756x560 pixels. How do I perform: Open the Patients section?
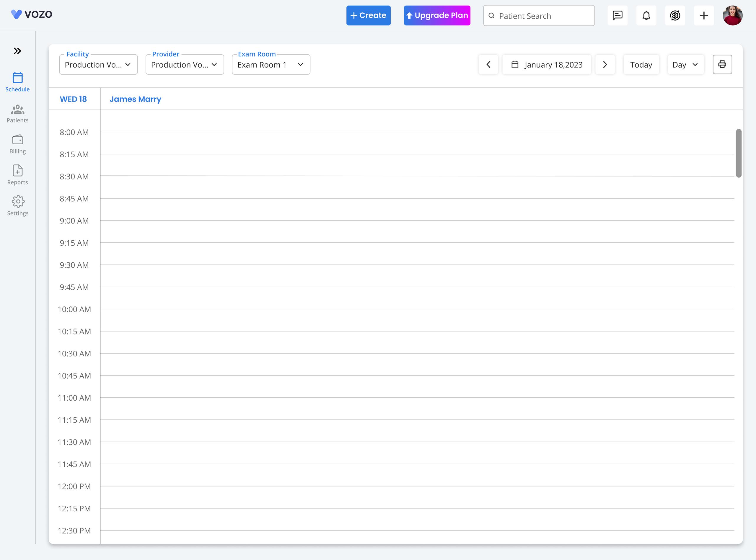[x=18, y=114]
